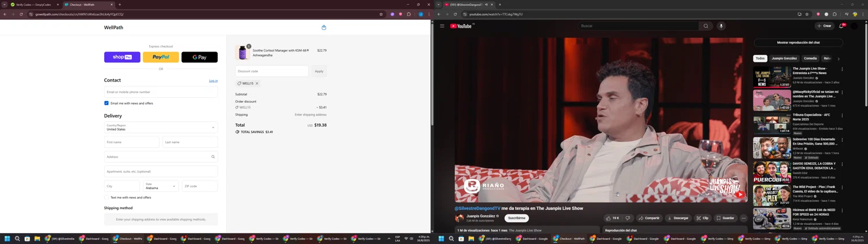The height and width of the screenshot is (244, 868).
Task: Focus the YouTube Buscar search box
Action: click(x=638, y=26)
